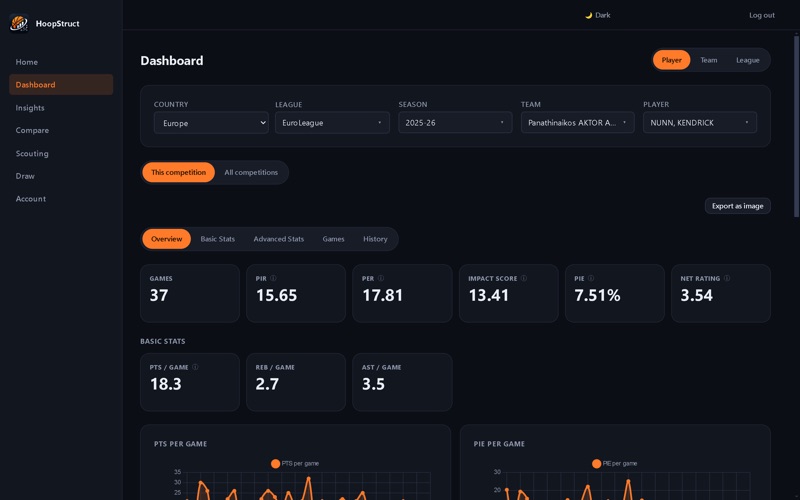Click the PIR value 15.65
The height and width of the screenshot is (500, 800).
277,295
